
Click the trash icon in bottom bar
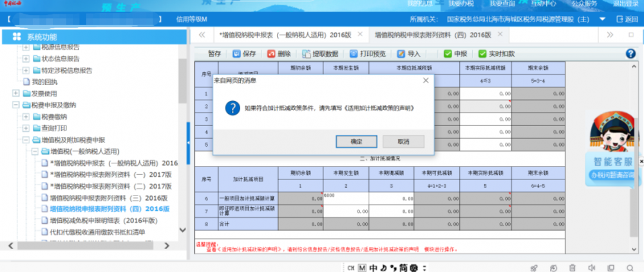tap(573, 267)
